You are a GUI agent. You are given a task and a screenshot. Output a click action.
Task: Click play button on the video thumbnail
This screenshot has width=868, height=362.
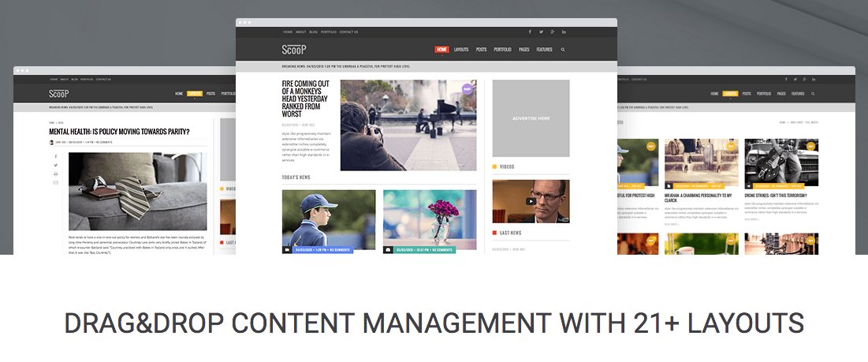click(x=531, y=201)
